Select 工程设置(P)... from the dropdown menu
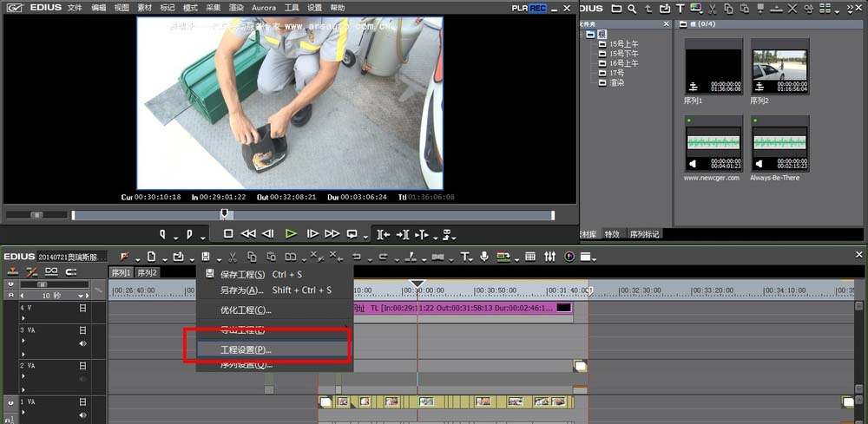 tap(246, 349)
